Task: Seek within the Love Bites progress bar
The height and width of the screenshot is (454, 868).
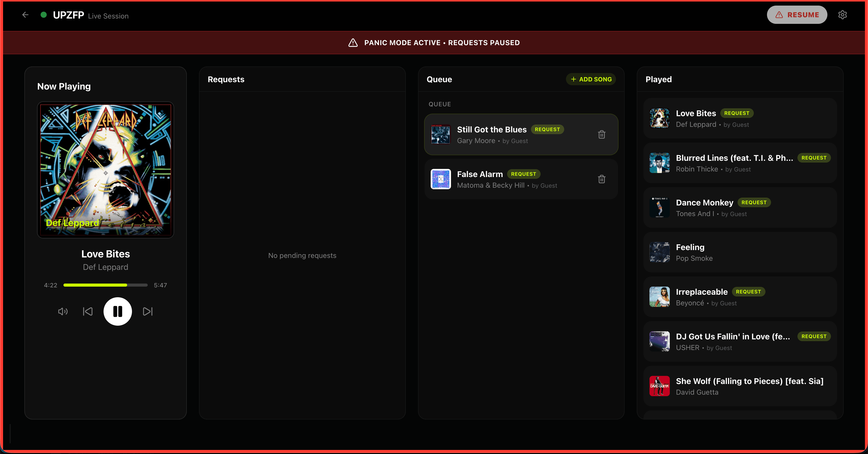Action: (106, 285)
